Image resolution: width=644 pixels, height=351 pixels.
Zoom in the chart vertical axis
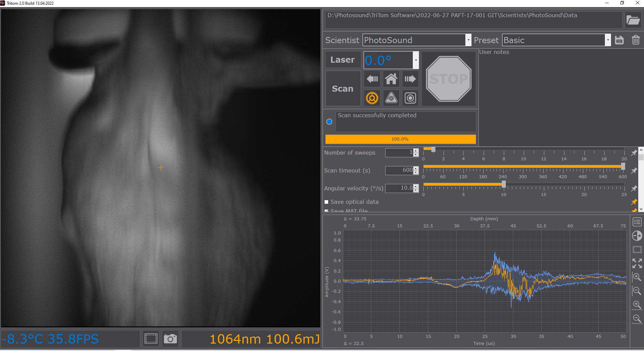click(x=637, y=277)
